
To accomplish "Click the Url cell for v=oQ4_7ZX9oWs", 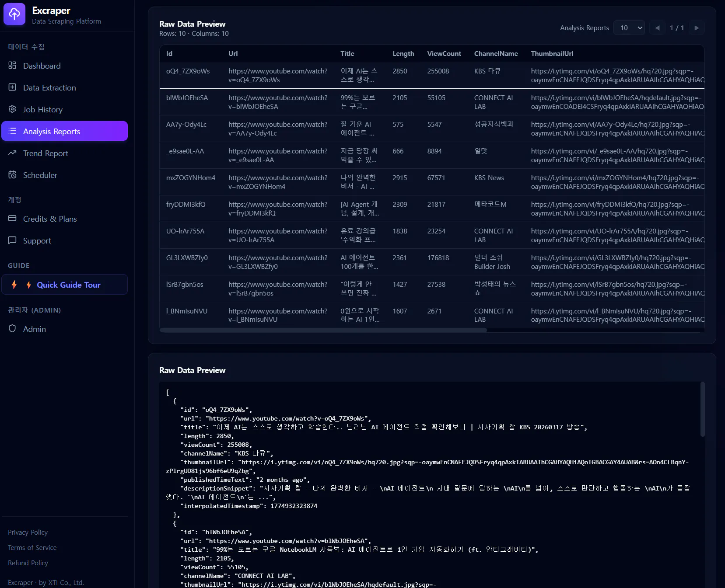I will 278,76.
